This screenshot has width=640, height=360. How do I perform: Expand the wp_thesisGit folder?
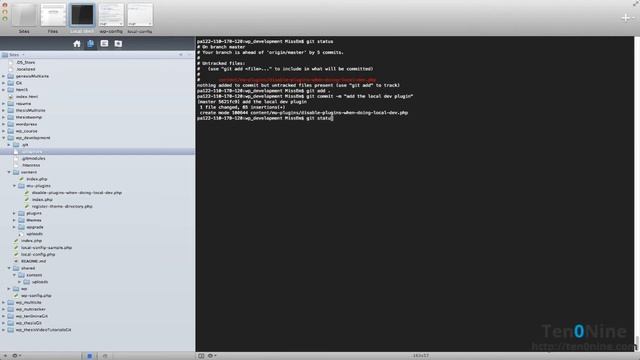pos(4,323)
